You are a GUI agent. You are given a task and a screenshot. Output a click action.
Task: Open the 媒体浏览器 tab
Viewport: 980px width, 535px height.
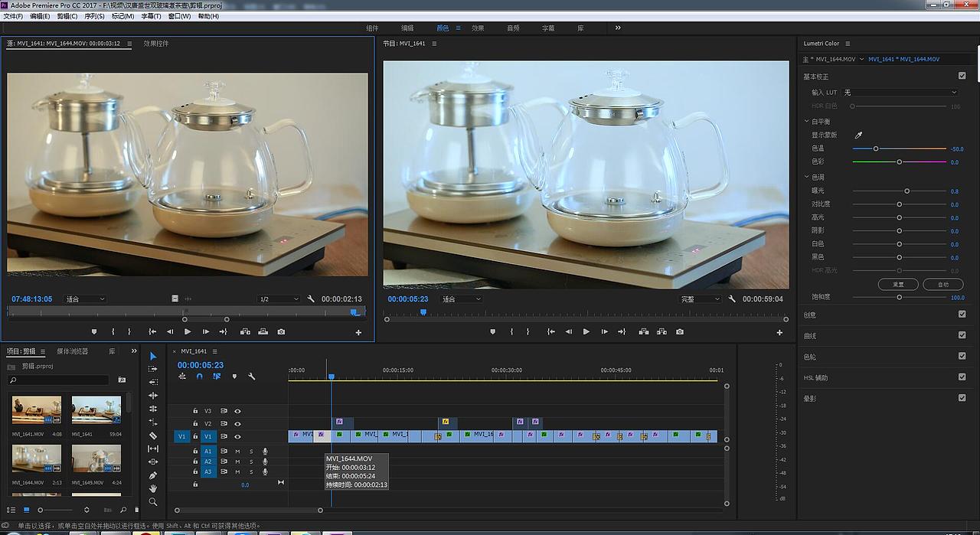coord(72,351)
